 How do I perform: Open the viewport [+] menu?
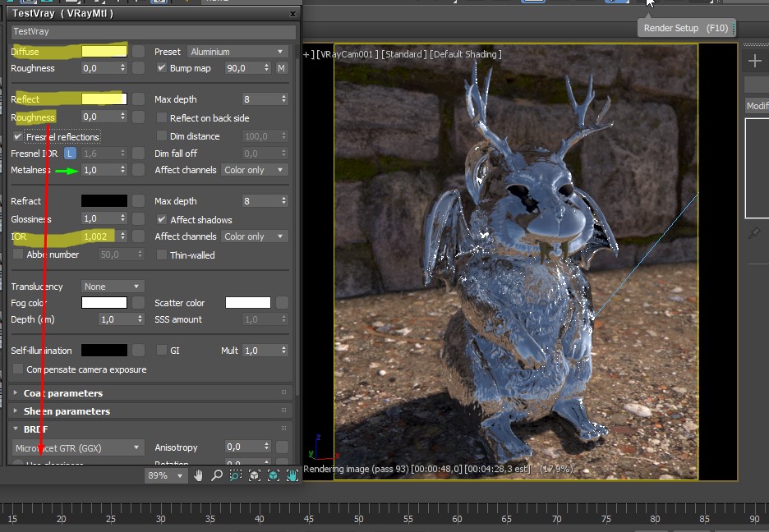[308, 54]
